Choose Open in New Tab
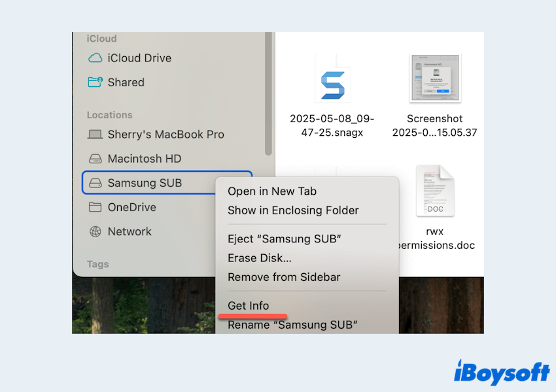The width and height of the screenshot is (556, 392). (272, 191)
